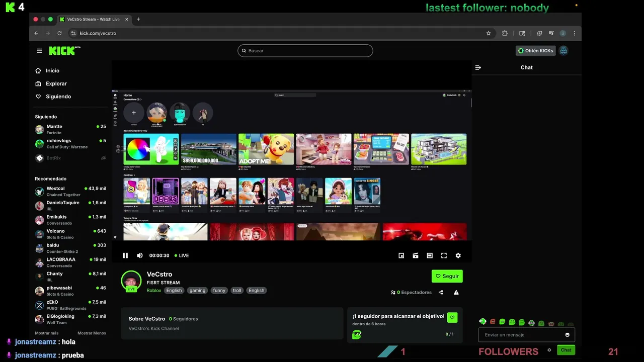Viewport: 644px width, 362px height.
Task: Go to Inicio in sidebar
Action: (47, 71)
